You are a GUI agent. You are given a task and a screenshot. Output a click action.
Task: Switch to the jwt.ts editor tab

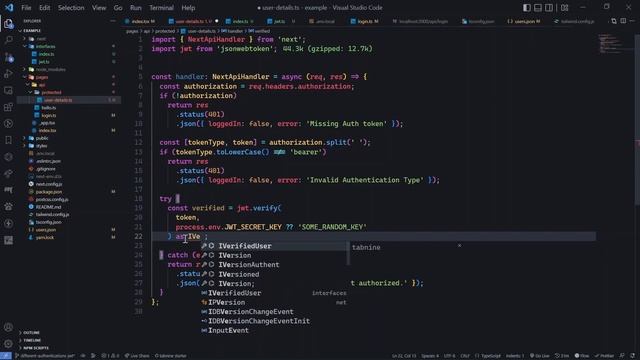281,21
